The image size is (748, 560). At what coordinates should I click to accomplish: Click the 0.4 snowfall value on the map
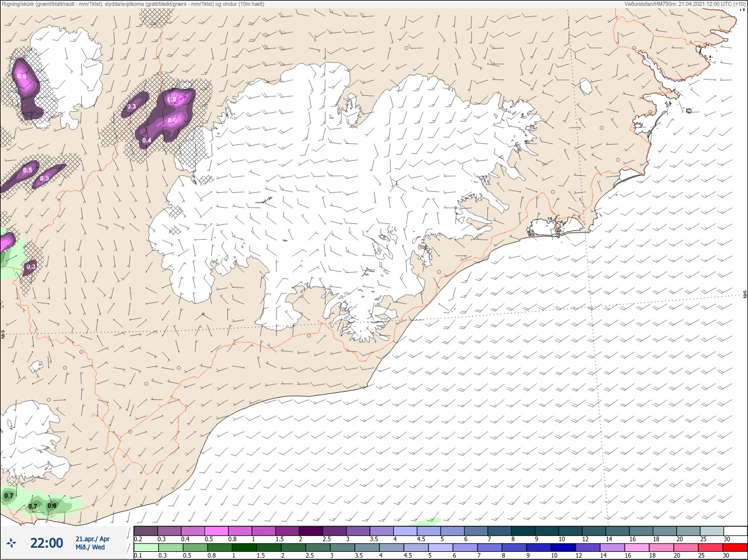tap(147, 140)
